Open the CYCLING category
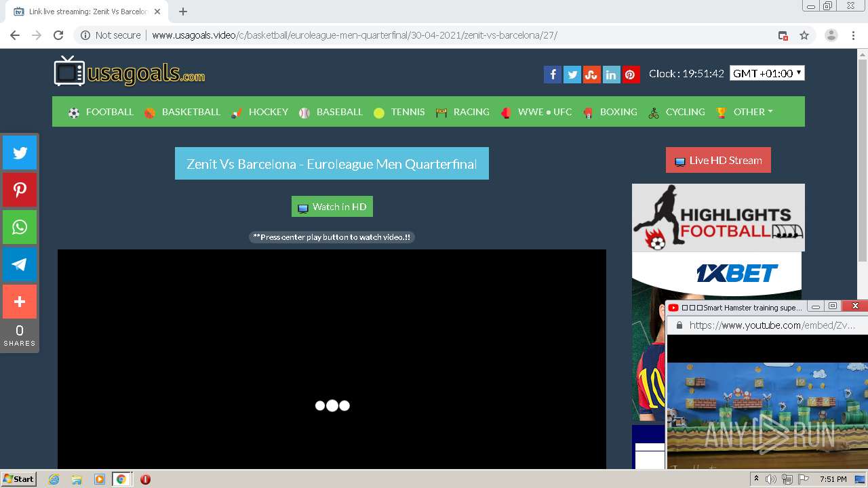 click(677, 112)
